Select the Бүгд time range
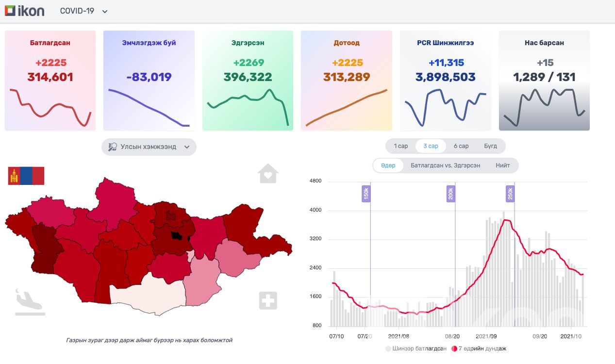 (490, 146)
